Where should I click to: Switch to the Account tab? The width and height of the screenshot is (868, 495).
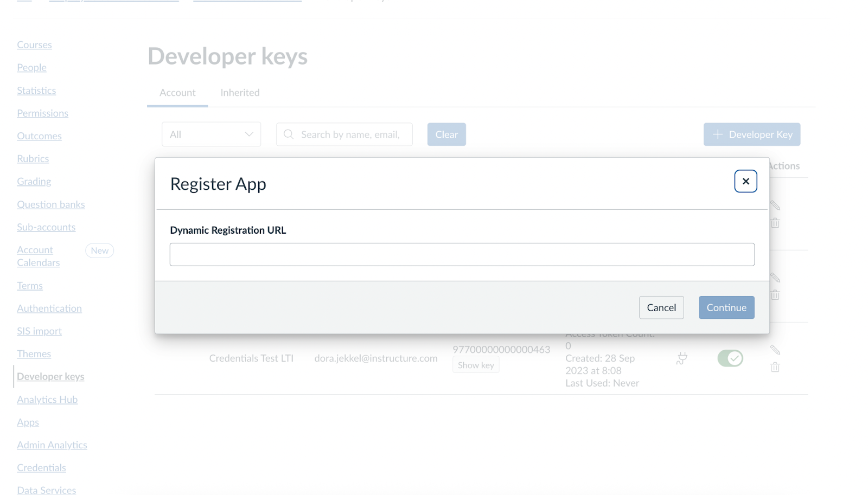coord(177,93)
